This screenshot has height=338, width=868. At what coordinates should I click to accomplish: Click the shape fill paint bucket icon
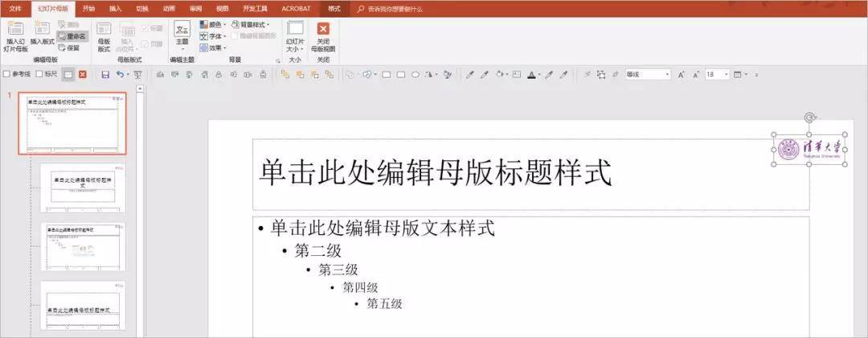499,74
